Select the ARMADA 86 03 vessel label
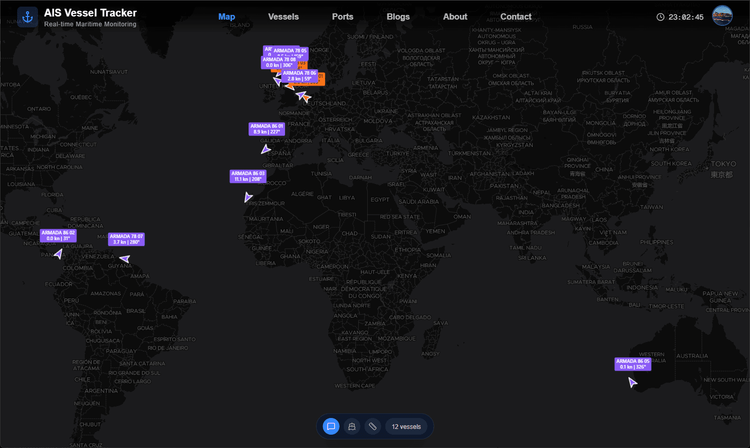Viewport: 750px width, 448px height. coord(248,176)
